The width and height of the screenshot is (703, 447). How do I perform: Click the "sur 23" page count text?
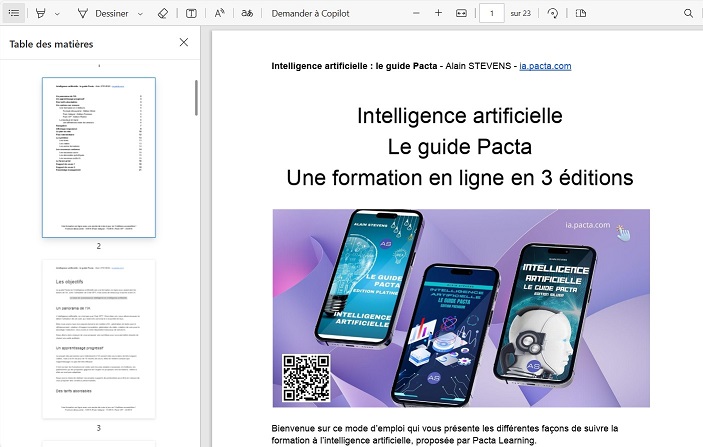click(521, 13)
